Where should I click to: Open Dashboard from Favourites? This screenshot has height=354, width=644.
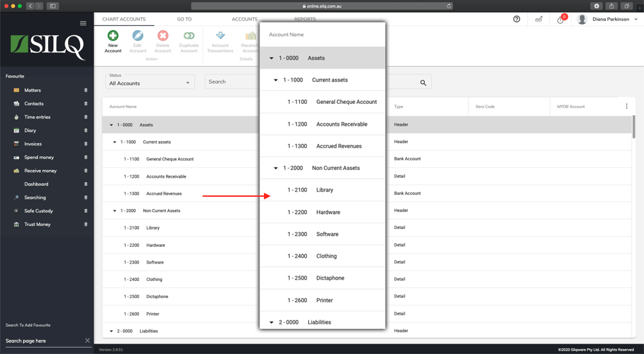pos(36,184)
